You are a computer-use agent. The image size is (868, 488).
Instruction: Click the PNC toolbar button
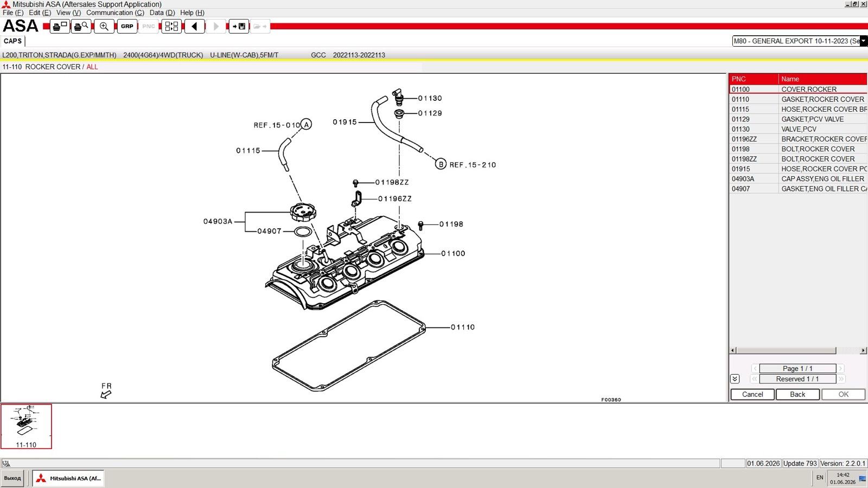pos(149,26)
